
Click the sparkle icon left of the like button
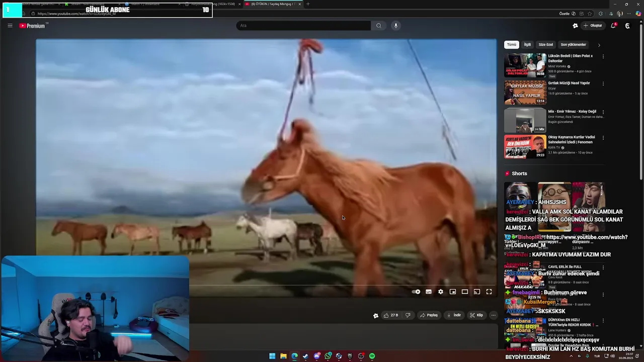(375, 316)
